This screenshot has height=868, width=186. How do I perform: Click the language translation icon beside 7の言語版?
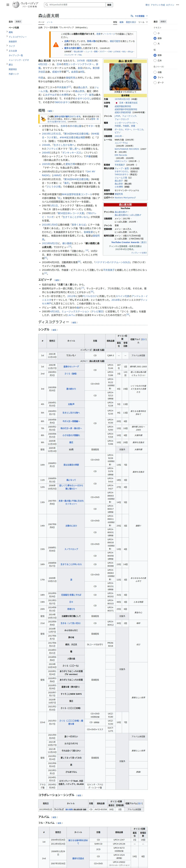pyautogui.click(x=132, y=16)
